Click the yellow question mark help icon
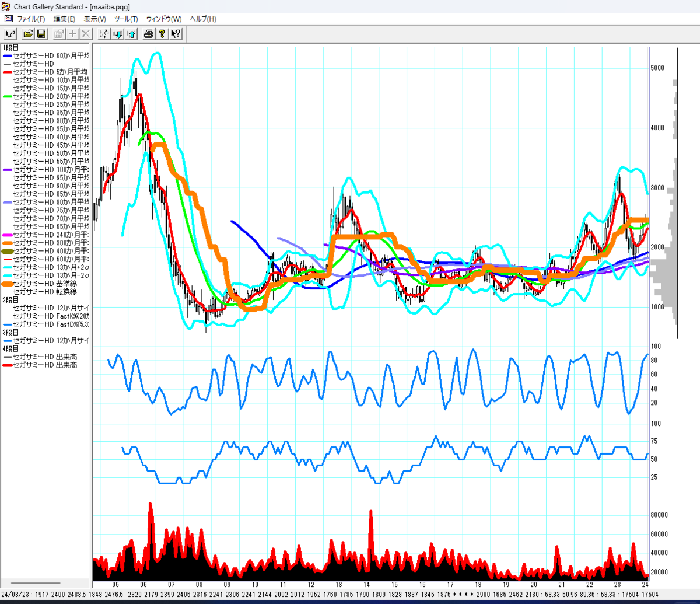The width and height of the screenshot is (700, 604). 162,34
